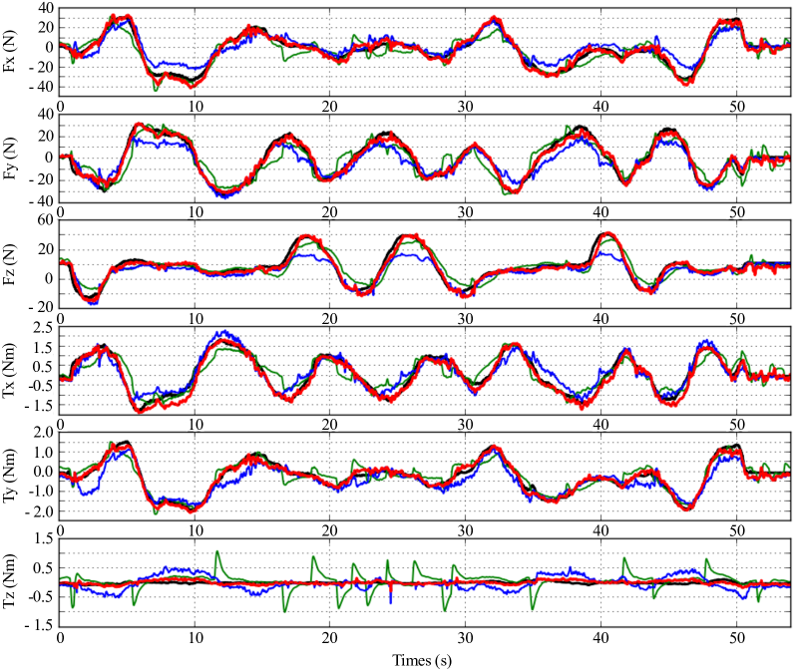Image resolution: width=795 pixels, height=672 pixels.
Task: Click the "Ty (Nm)" y-axis label
Action: (10, 476)
